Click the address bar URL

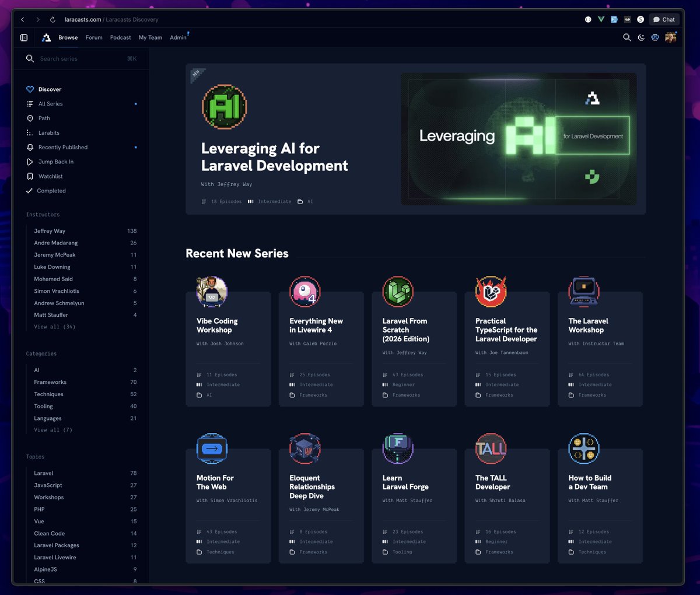pos(111,19)
